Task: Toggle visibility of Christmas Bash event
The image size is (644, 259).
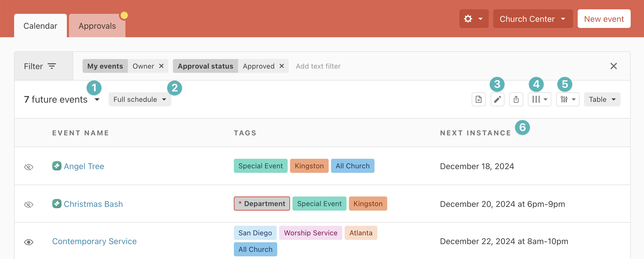Action: 29,204
